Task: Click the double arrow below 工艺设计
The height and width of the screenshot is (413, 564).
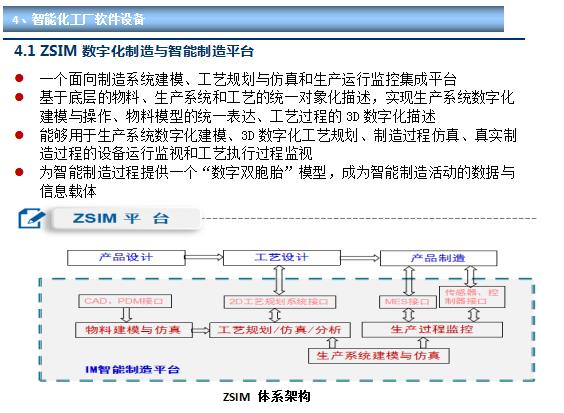Action: [x=279, y=280]
